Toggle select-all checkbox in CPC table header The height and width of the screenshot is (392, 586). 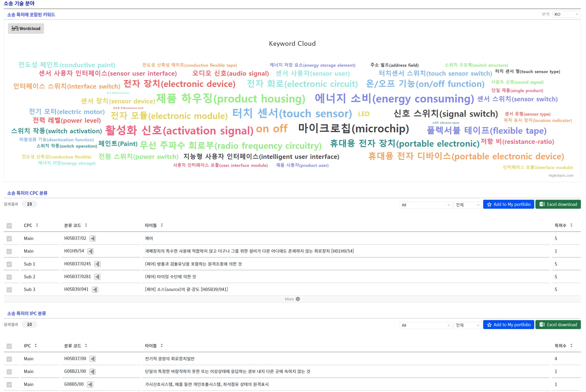click(9, 226)
